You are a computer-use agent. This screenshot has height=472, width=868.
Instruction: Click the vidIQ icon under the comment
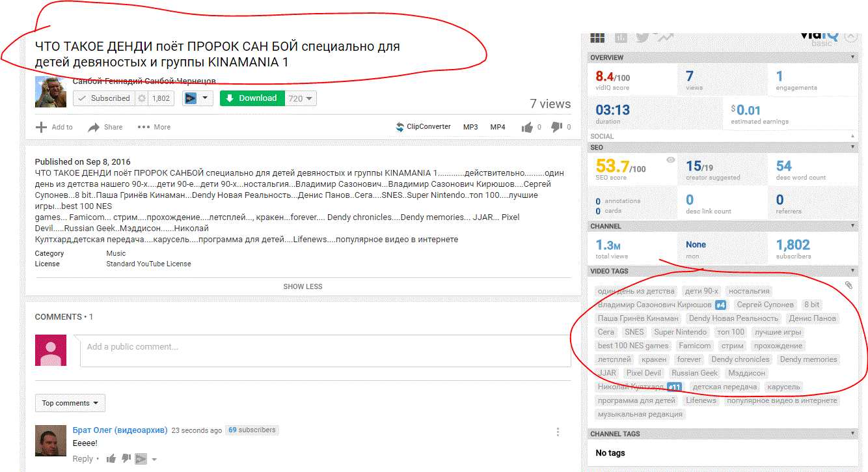[x=141, y=459]
